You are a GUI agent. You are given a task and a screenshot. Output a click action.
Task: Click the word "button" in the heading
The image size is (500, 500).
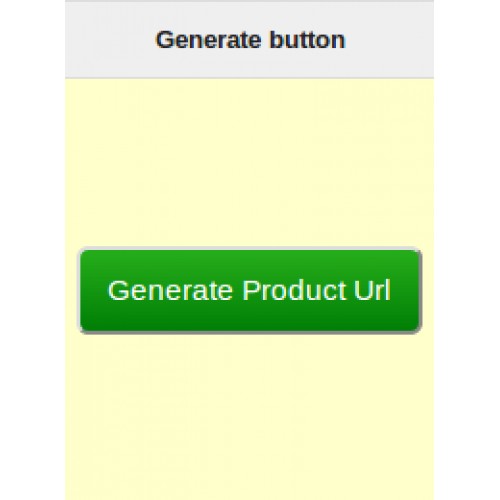[307, 40]
